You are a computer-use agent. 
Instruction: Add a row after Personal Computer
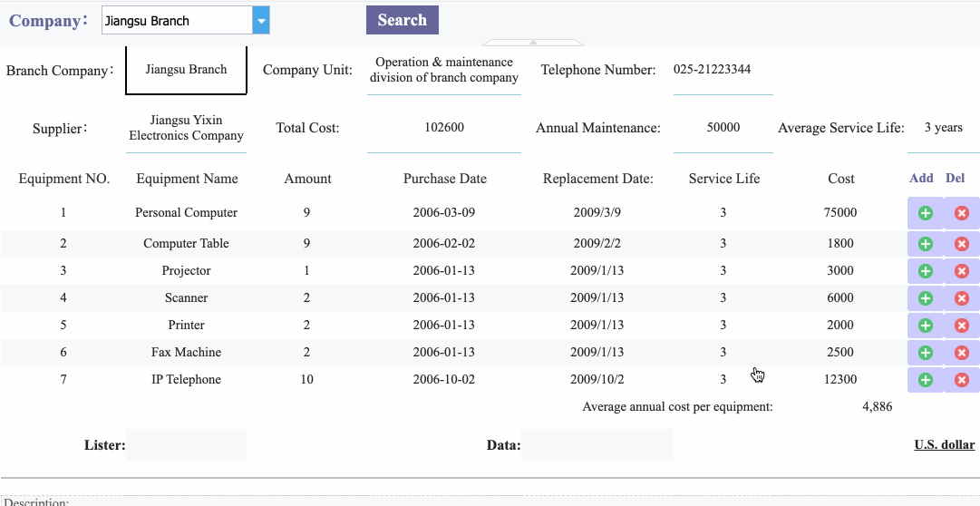click(x=925, y=213)
